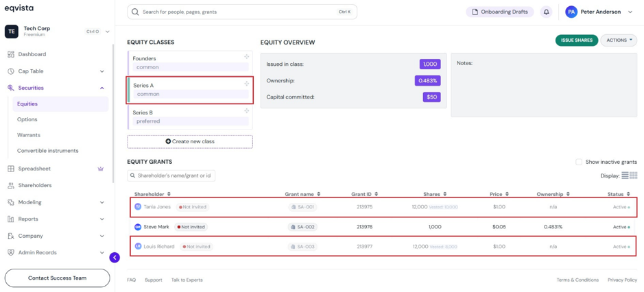Click the move handle on Series A class
Viewport: 644px width, 292px height.
tap(246, 84)
